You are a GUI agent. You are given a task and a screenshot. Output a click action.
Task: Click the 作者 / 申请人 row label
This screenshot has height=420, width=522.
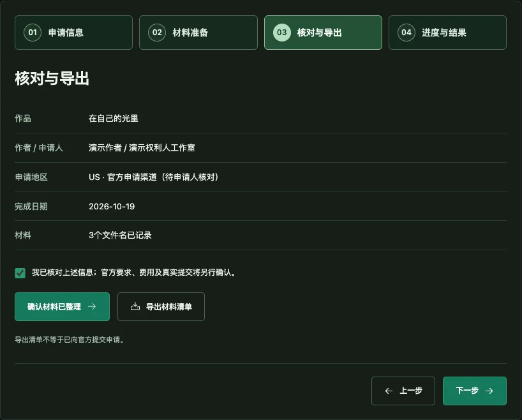pyautogui.click(x=39, y=147)
